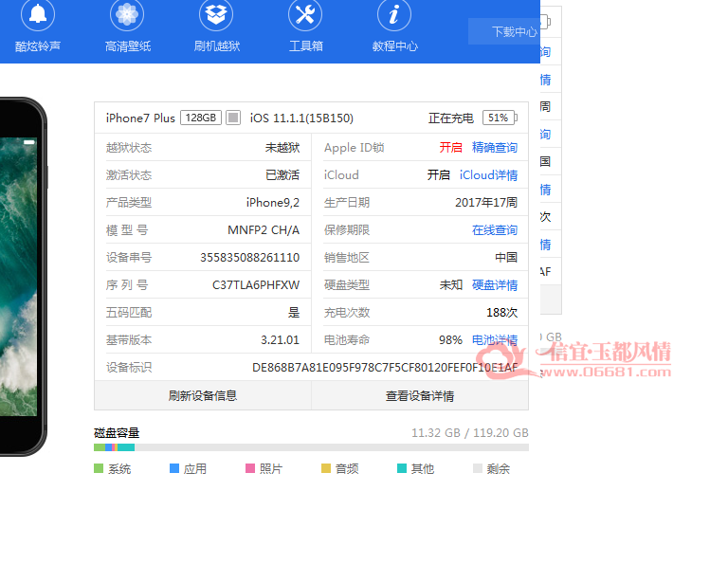Screen dimensions: 728x582
Task: Open the 精确查询 Apple ID lock link
Action: 495,148
